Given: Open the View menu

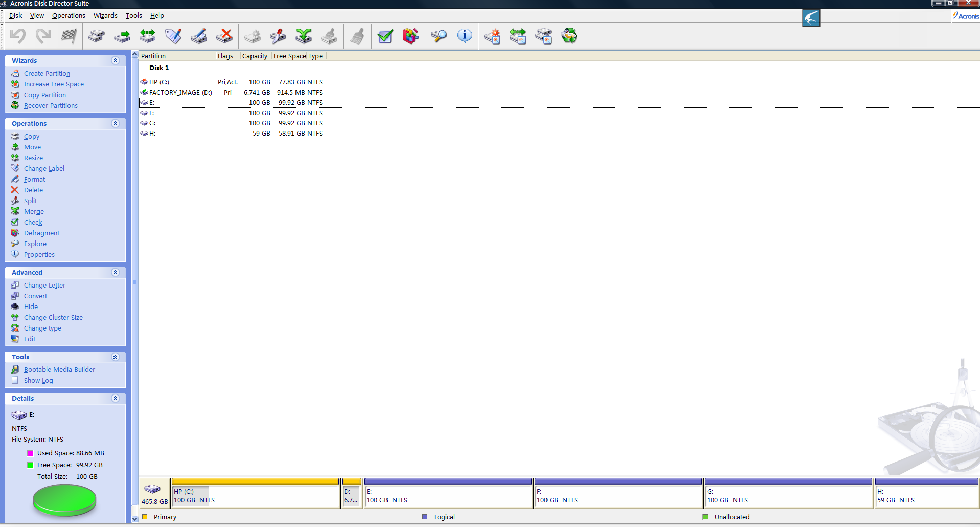Looking at the screenshot, I should pos(37,15).
